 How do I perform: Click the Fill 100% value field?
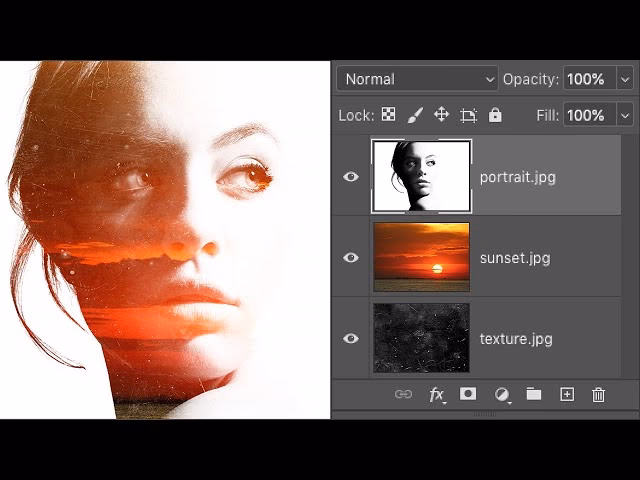[x=590, y=116]
